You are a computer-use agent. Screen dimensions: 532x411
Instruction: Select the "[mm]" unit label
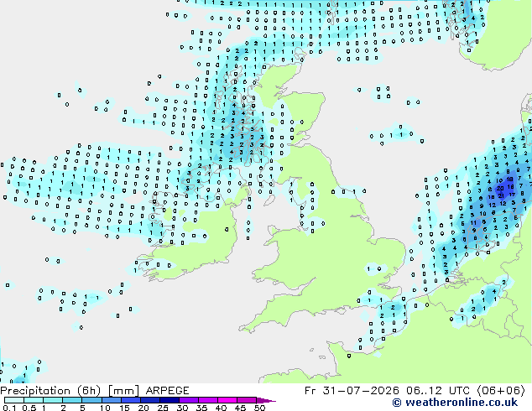point(123,391)
